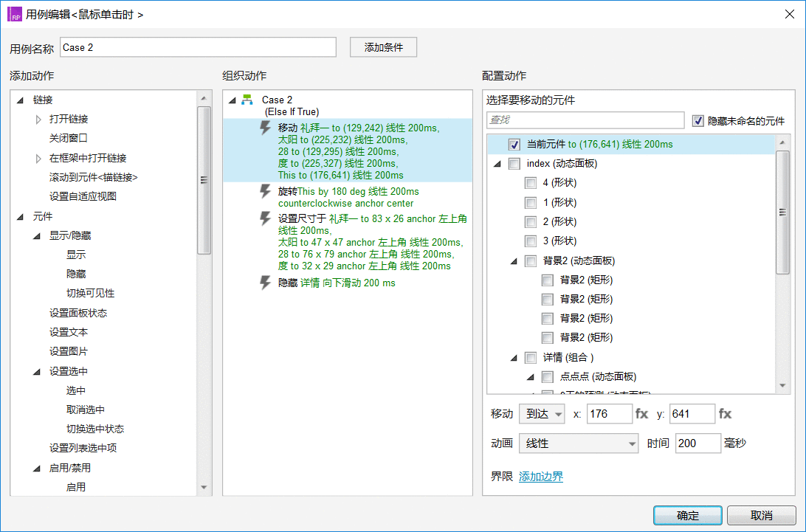
Task: Select the 隐藏 详情 向下滑动 action
Action: [336, 283]
